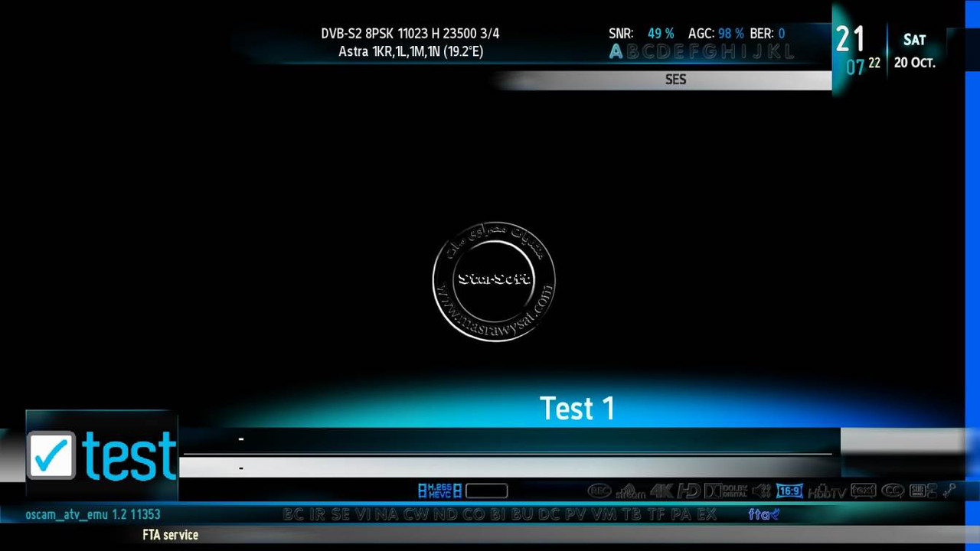Click the clock hour '21'
This screenshot has width=980, height=551.
coord(851,39)
